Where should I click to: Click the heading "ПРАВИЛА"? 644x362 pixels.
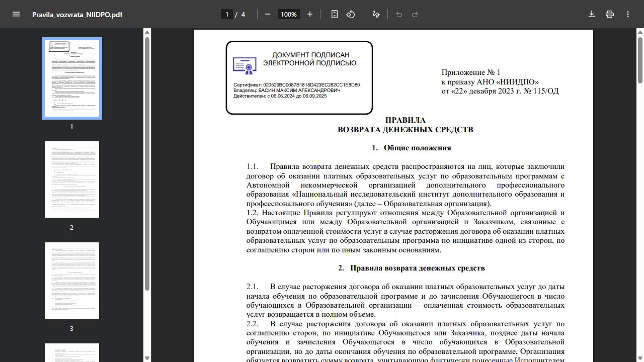(406, 120)
